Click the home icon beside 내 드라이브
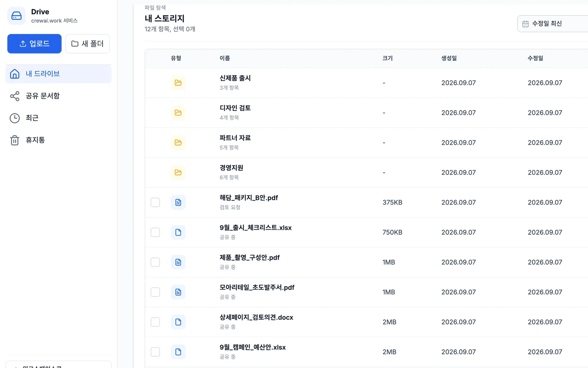 15,74
